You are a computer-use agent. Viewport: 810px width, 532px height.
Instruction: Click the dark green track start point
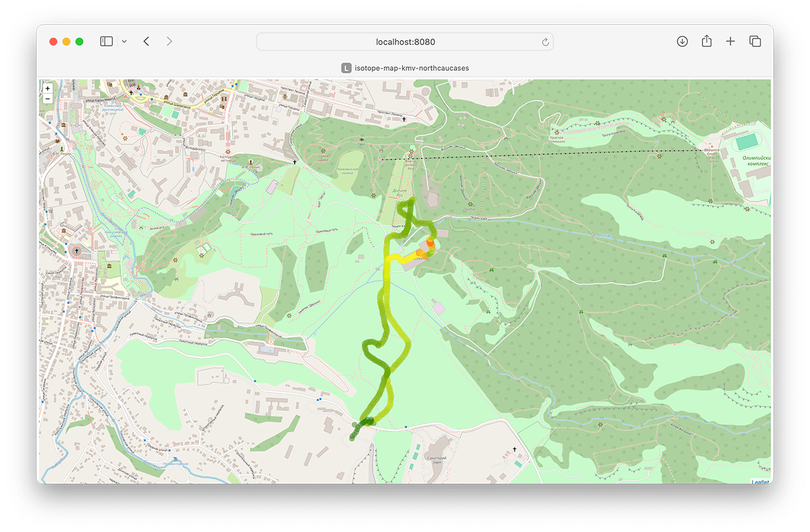point(353,436)
